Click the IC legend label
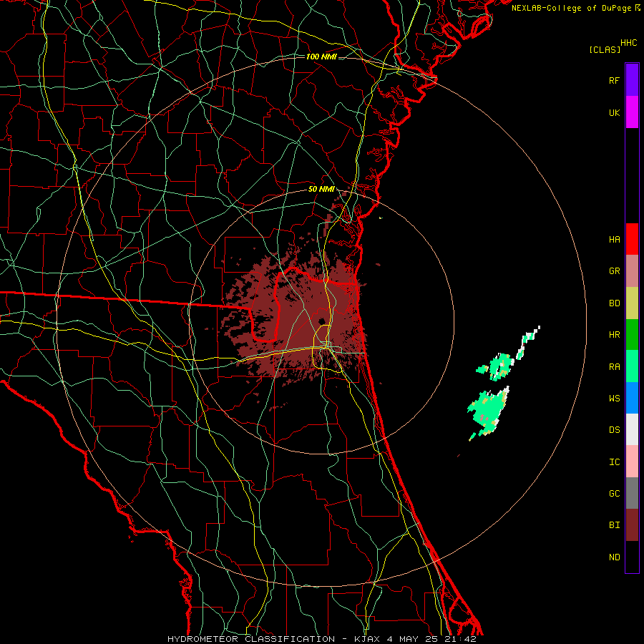 pyautogui.click(x=614, y=462)
